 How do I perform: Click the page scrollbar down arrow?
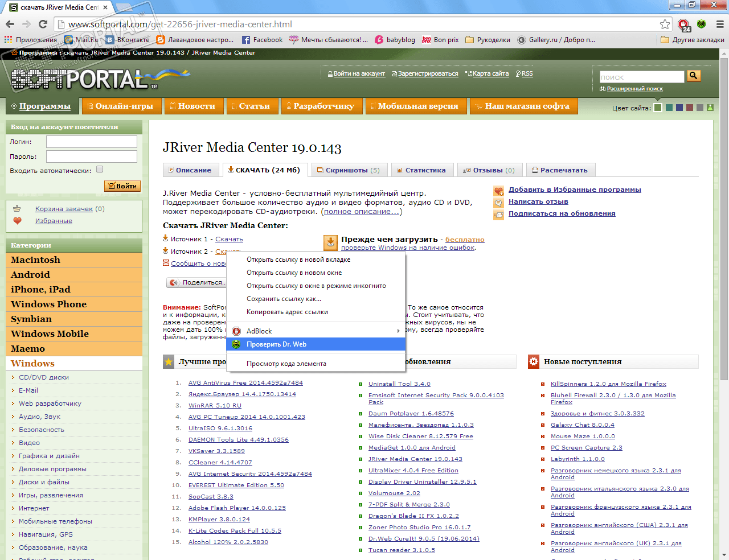coord(724,555)
